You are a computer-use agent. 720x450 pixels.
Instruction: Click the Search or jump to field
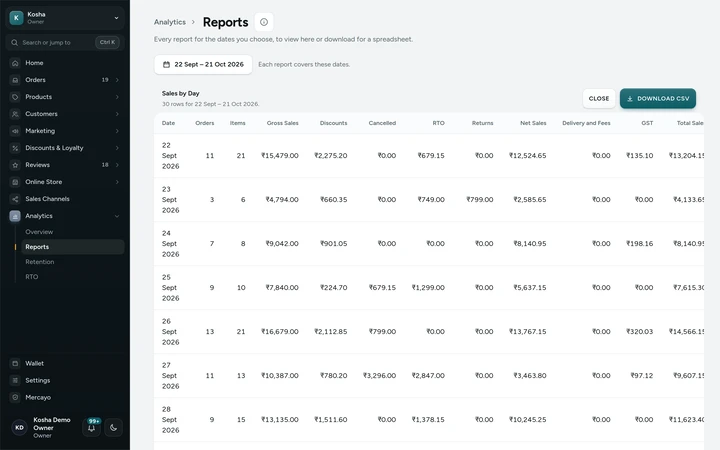pos(65,43)
